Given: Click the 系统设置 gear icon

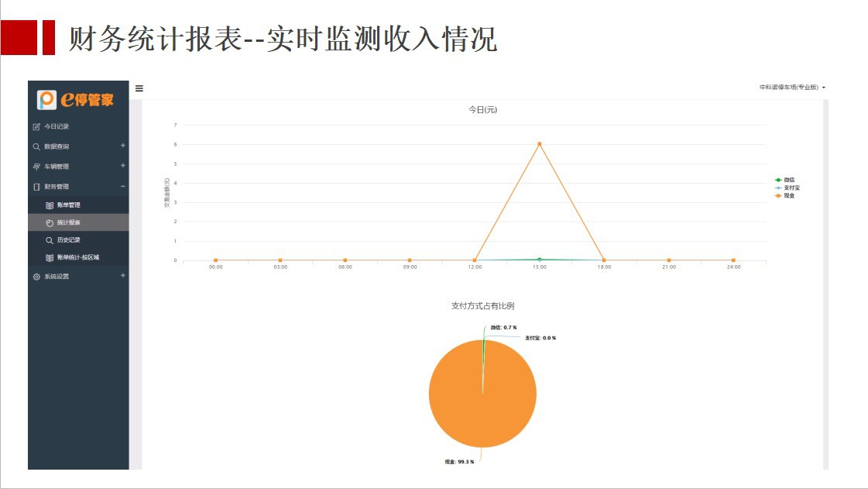Looking at the screenshot, I should tap(36, 277).
